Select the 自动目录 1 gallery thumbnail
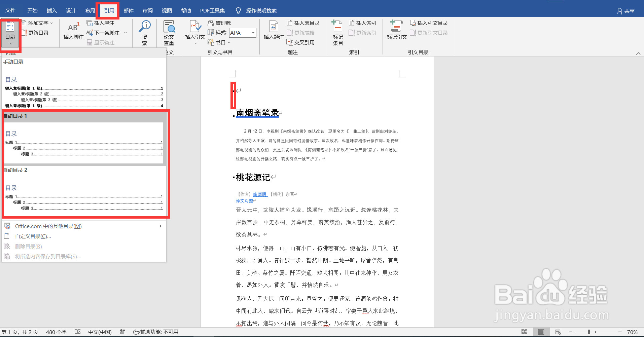The image size is (644, 337). tap(84, 139)
